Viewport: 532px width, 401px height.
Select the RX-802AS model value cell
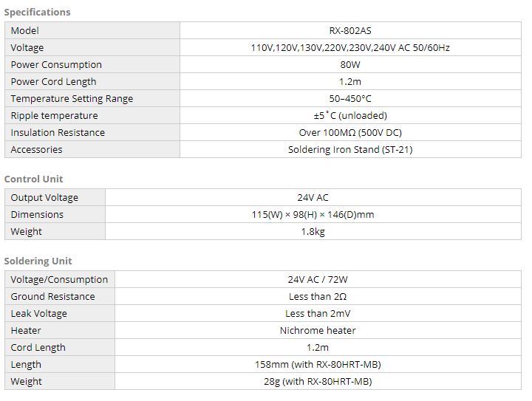(x=350, y=30)
